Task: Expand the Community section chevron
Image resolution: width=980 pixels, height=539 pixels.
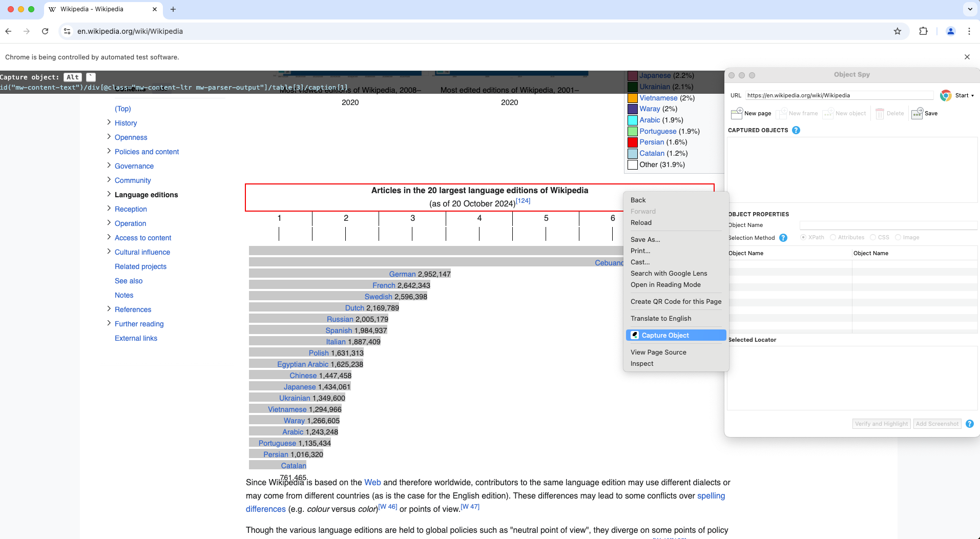Action: [x=109, y=180]
